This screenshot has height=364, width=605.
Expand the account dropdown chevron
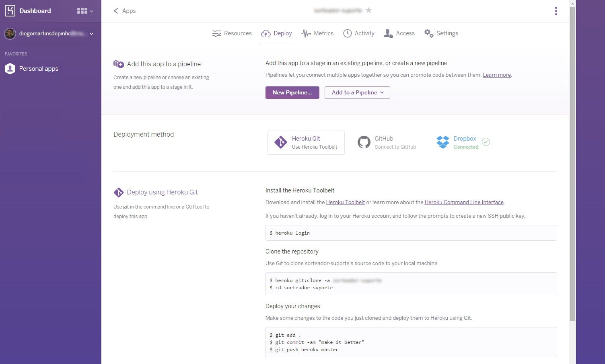click(x=92, y=34)
